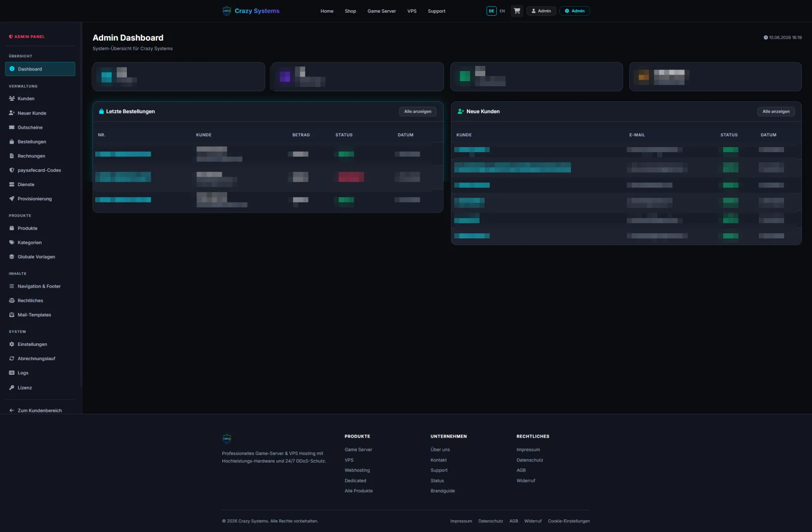Open the Brandguide footer link
This screenshot has height=532, width=812.
click(443, 490)
